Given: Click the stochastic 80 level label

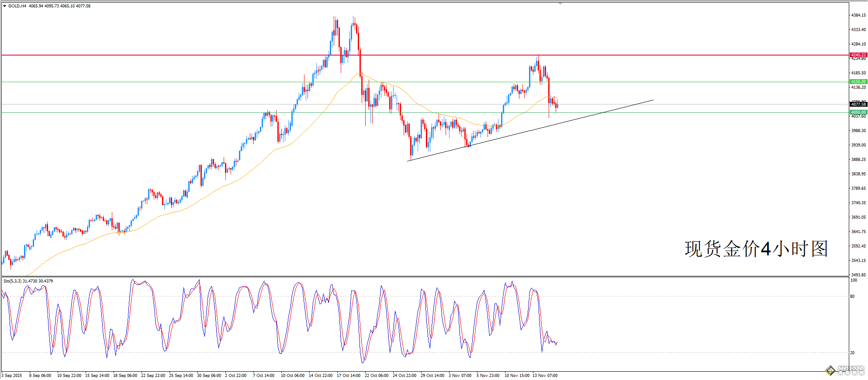Looking at the screenshot, I should click(852, 296).
